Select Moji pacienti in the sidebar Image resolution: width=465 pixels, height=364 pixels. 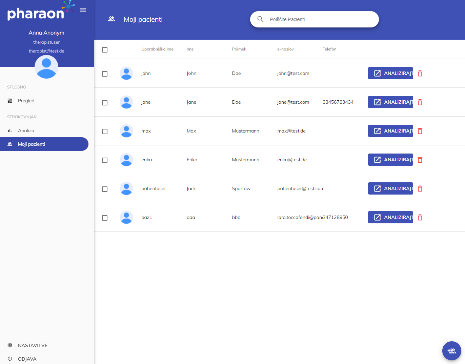(x=44, y=144)
